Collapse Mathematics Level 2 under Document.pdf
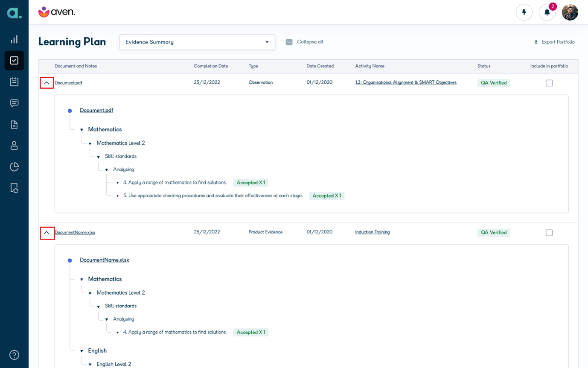 (x=90, y=143)
